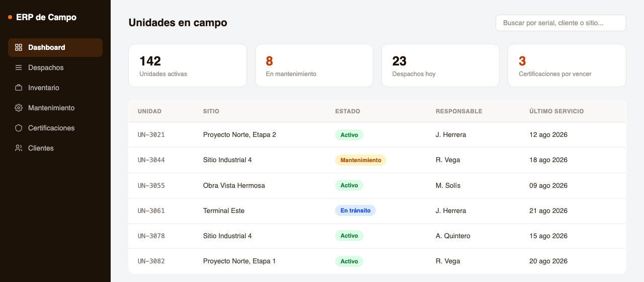The width and height of the screenshot is (644, 282).
Task: Select the 23 Despachos hoy card
Action: [x=440, y=65]
